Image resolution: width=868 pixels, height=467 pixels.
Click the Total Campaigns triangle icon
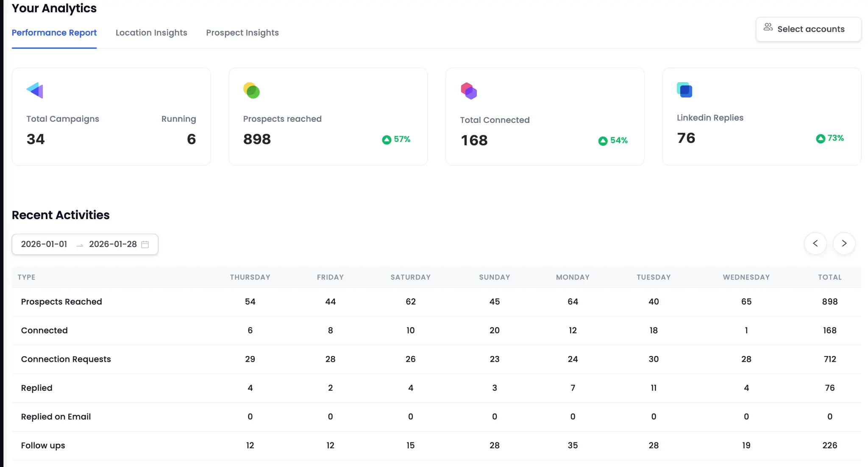click(35, 90)
